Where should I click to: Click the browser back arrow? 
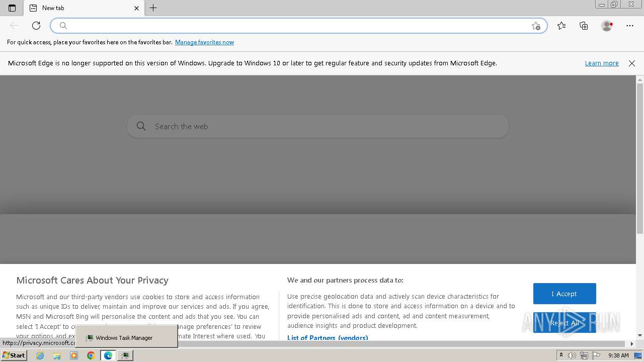pyautogui.click(x=14, y=26)
